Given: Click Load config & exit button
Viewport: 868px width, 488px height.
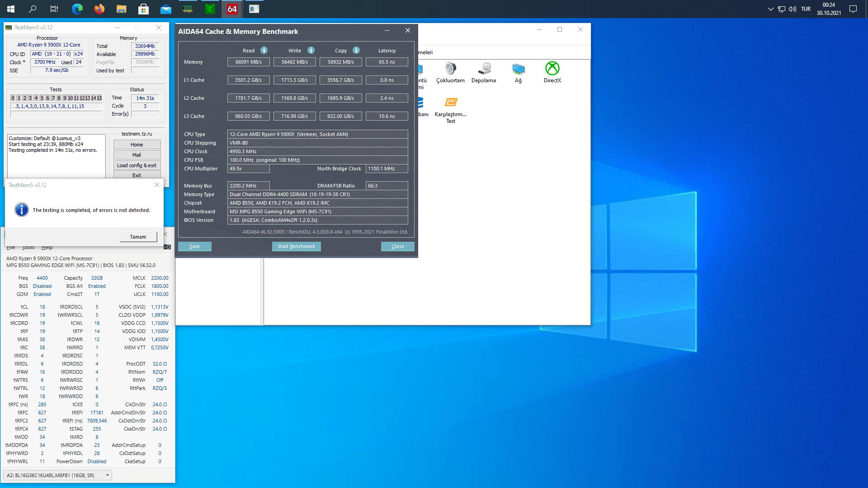Looking at the screenshot, I should (137, 165).
